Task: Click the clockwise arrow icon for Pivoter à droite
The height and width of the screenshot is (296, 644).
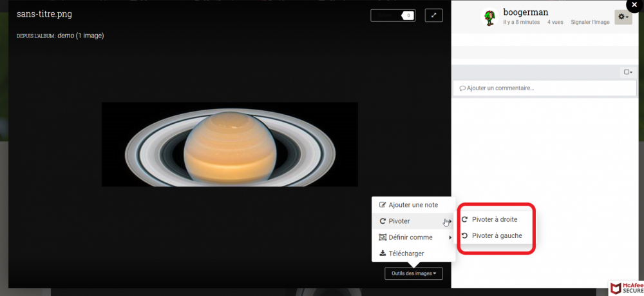Action: click(x=464, y=219)
